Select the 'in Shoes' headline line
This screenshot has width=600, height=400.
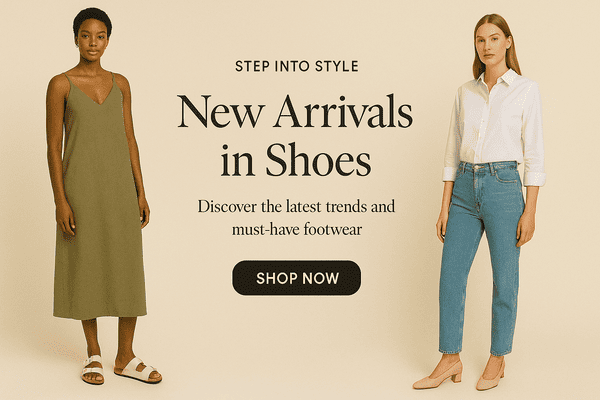pos(295,160)
